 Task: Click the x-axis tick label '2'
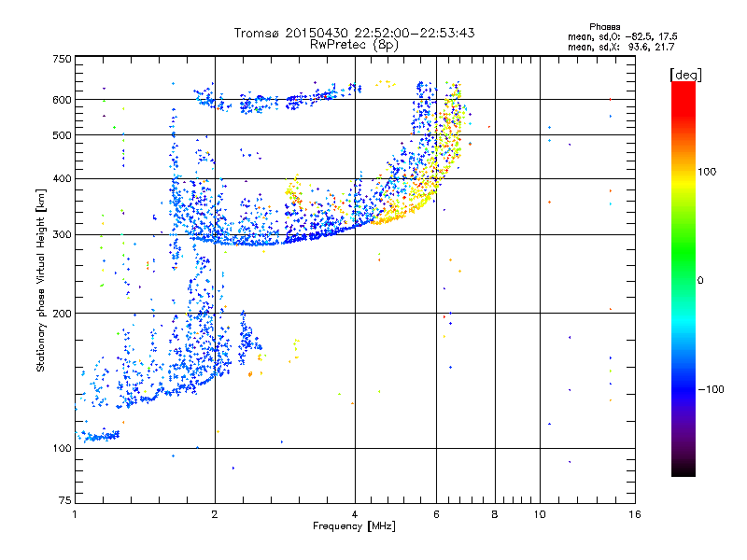215,514
